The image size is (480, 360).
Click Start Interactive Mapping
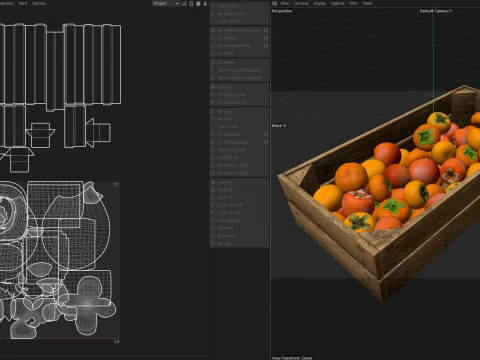[239, 70]
